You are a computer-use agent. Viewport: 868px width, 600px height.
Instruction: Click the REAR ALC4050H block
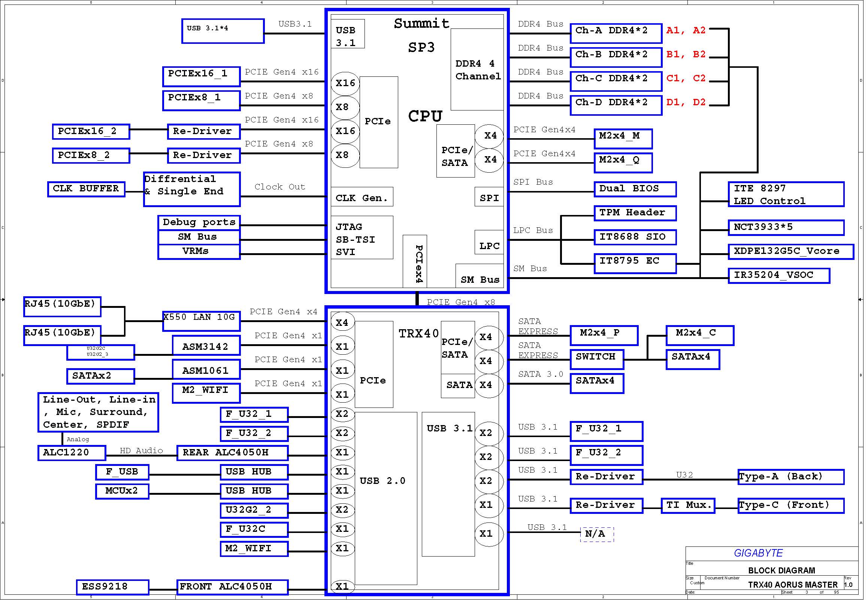pyautogui.click(x=233, y=453)
